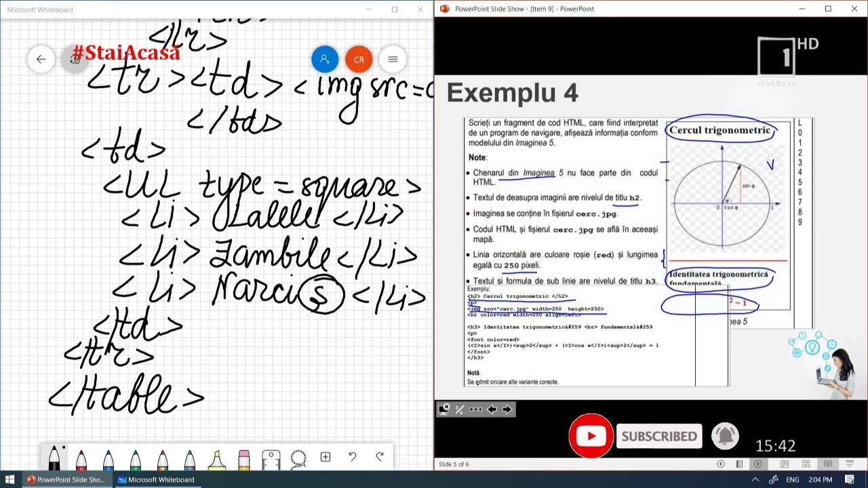Screen dimensions: 868x488
Task: Open the Whiteboard add/insert menu
Action: [x=325, y=457]
